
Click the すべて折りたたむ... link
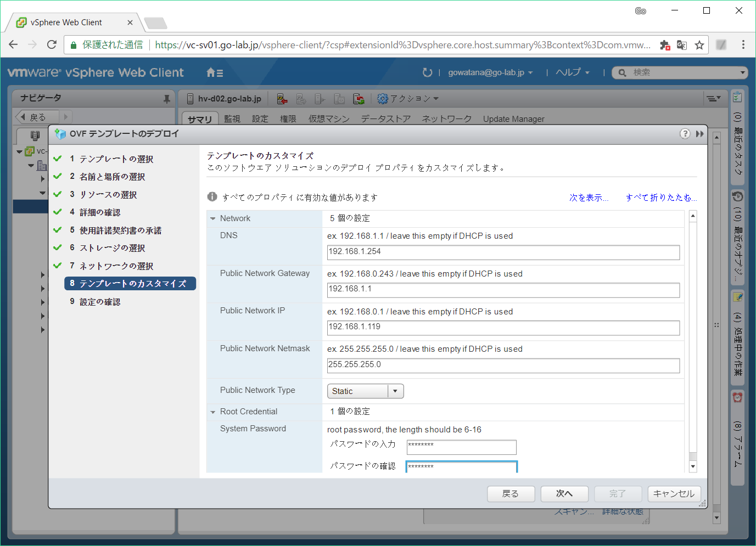[661, 198]
